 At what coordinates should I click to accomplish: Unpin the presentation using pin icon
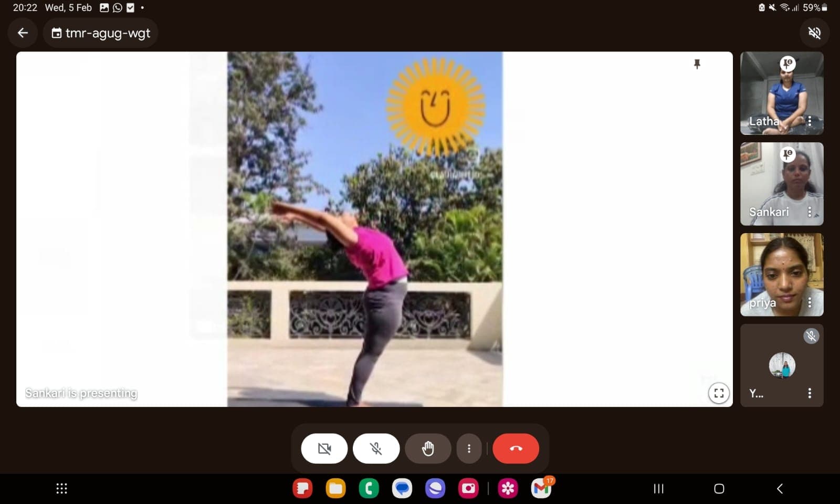(697, 64)
